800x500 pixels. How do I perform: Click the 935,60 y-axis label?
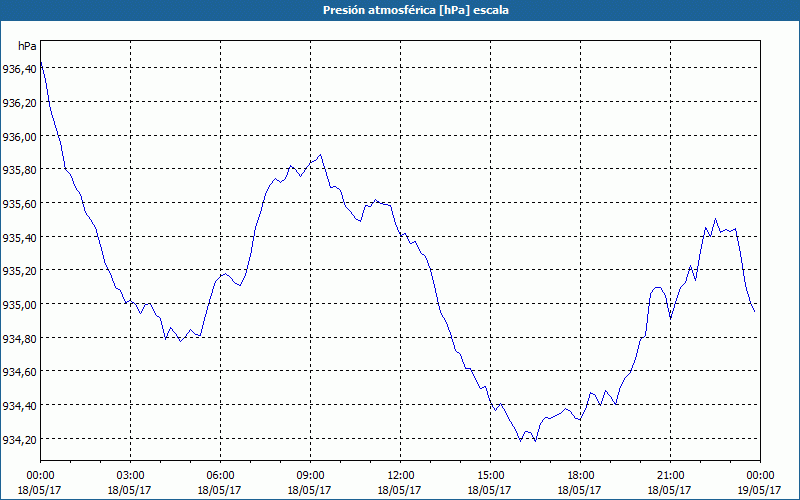[x=20, y=203]
